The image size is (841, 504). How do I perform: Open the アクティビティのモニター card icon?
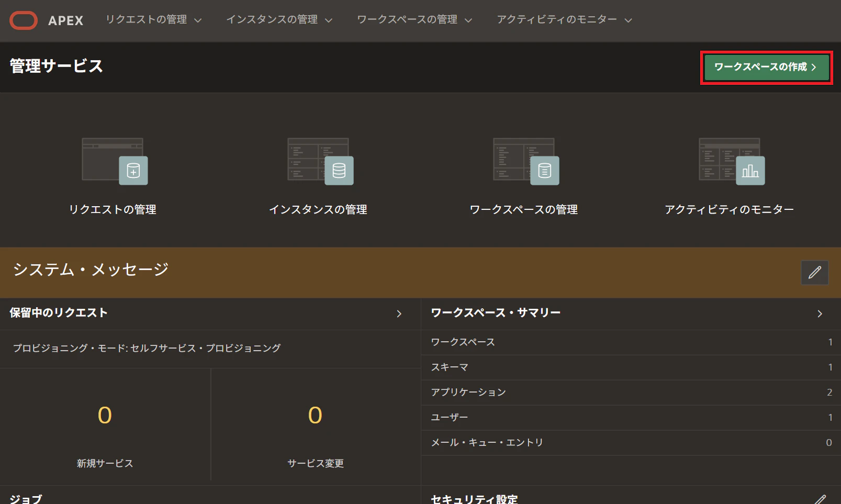tap(732, 161)
